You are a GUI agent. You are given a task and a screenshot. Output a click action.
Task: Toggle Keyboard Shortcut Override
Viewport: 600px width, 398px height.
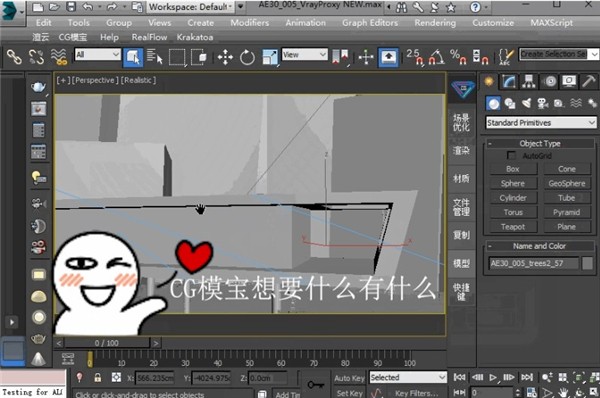tap(388, 58)
